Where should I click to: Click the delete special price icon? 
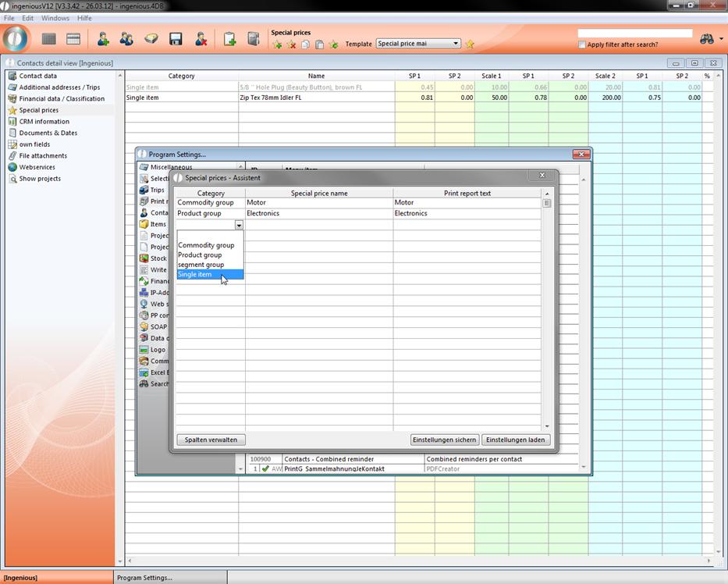click(291, 45)
